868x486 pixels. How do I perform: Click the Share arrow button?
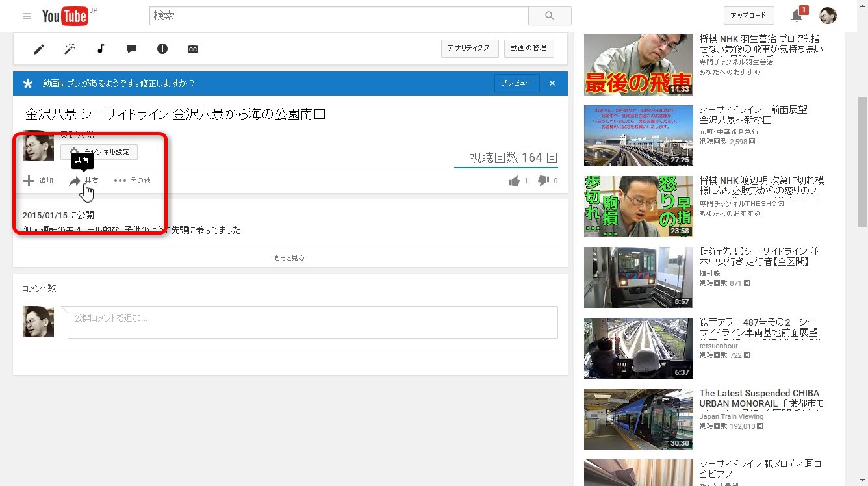84,181
